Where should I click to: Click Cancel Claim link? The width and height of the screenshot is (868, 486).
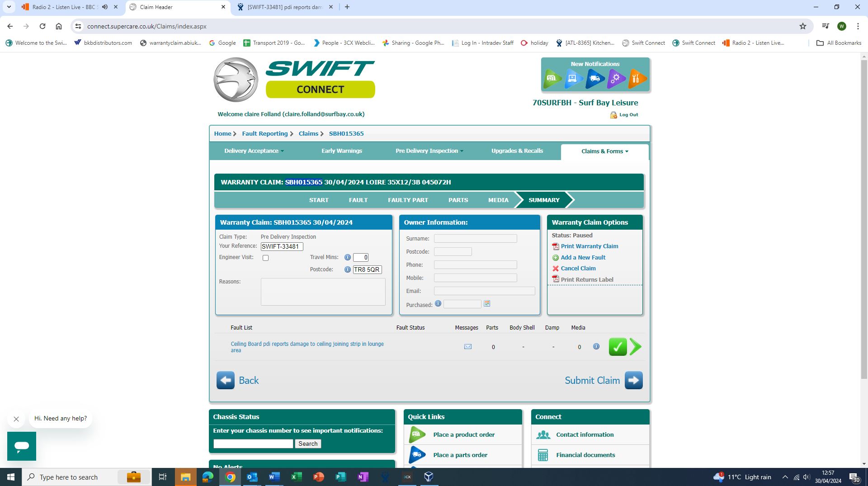[578, 269]
